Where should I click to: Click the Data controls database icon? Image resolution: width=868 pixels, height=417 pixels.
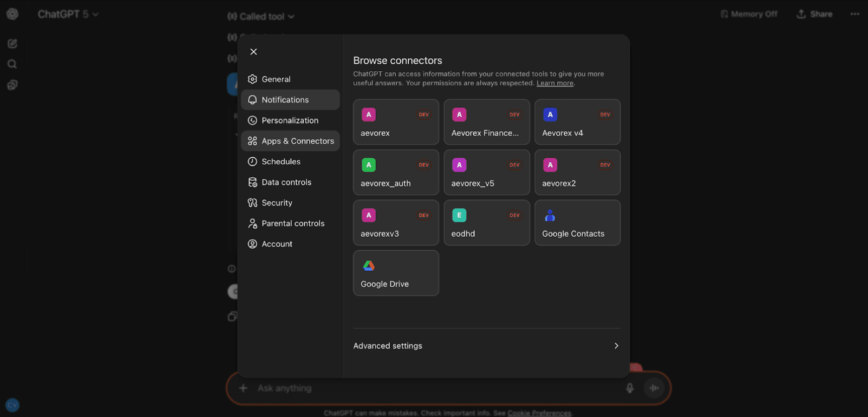tap(252, 182)
